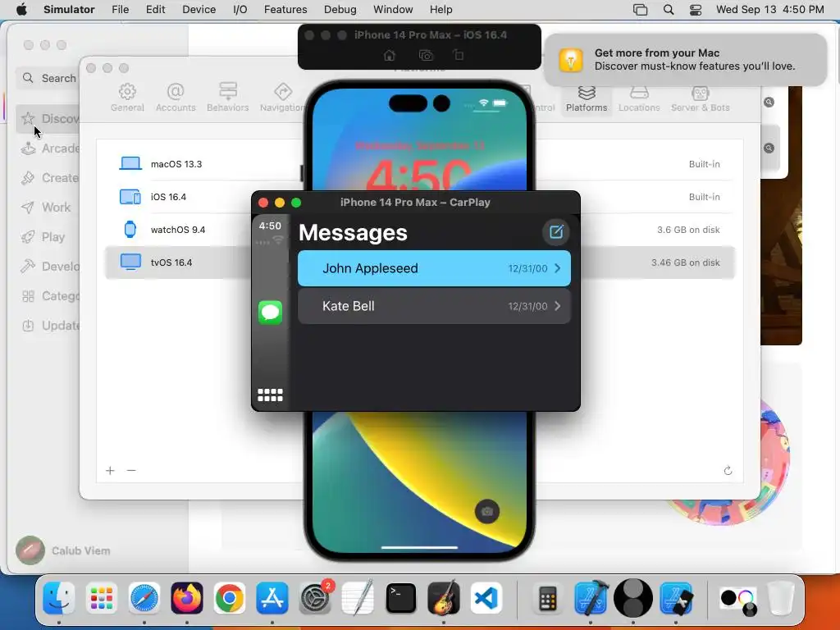Click the Screenshot button in Simulator toolbar
The image size is (840, 630).
coord(426,55)
